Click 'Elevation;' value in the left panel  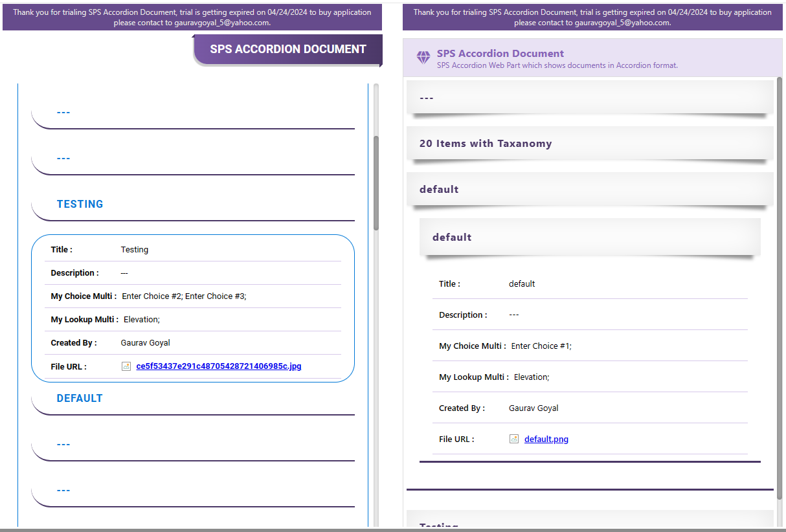142,320
